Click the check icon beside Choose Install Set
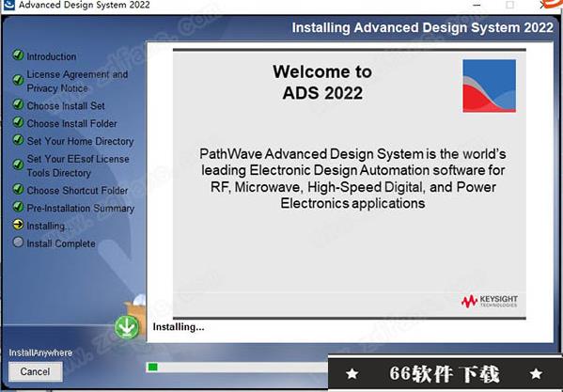Viewport: 563px width, 392px height. pos(18,104)
